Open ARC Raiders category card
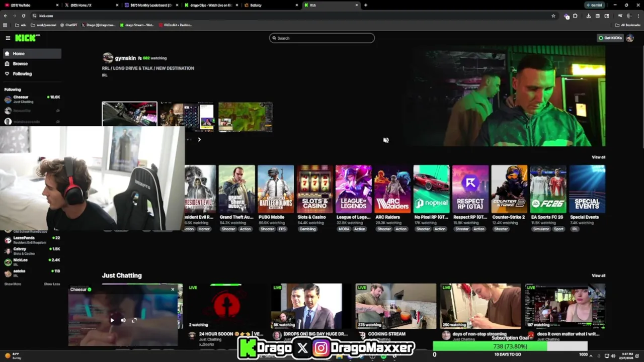The height and width of the screenshot is (362, 644). pos(392,189)
